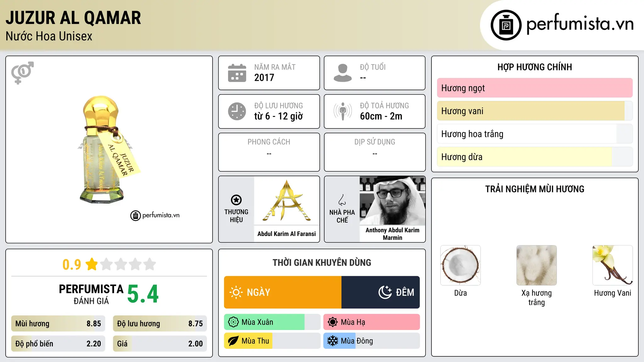Open the Abdul Karim Al Faransi brand logo
The width and height of the screenshot is (644, 362).
286,200
